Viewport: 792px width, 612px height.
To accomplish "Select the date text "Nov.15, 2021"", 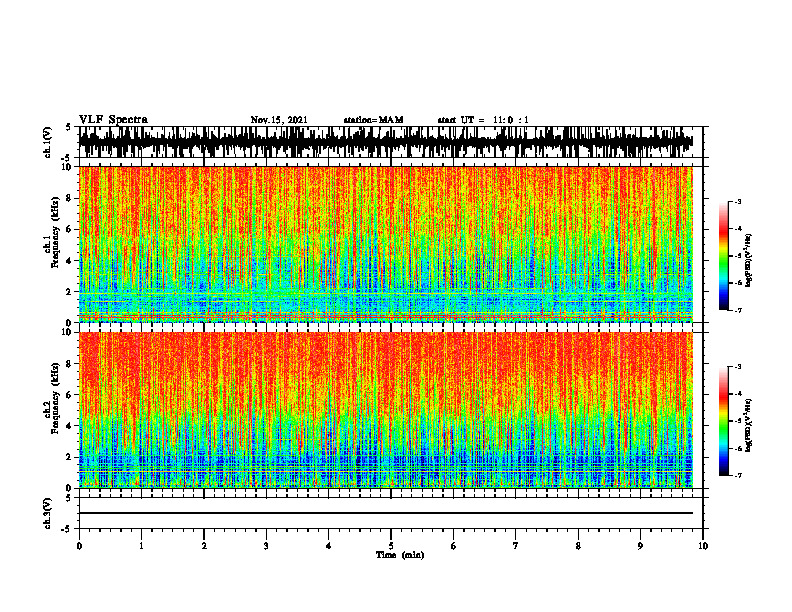I will point(279,120).
